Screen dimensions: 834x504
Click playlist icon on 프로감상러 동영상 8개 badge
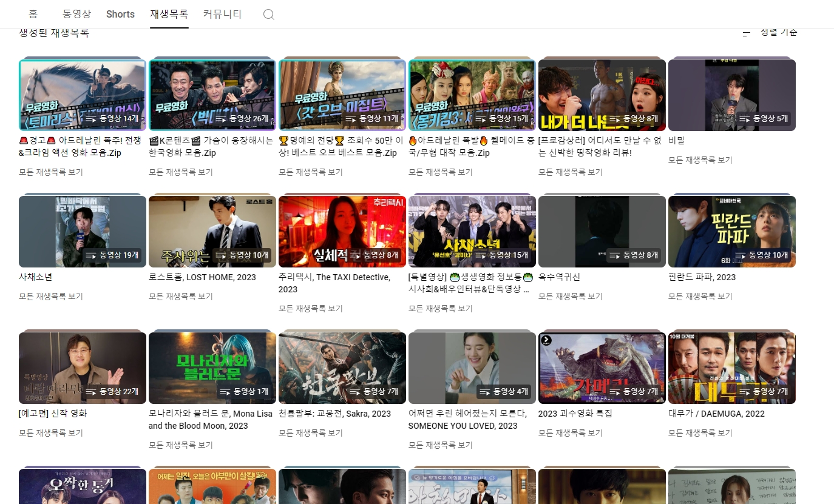click(614, 119)
